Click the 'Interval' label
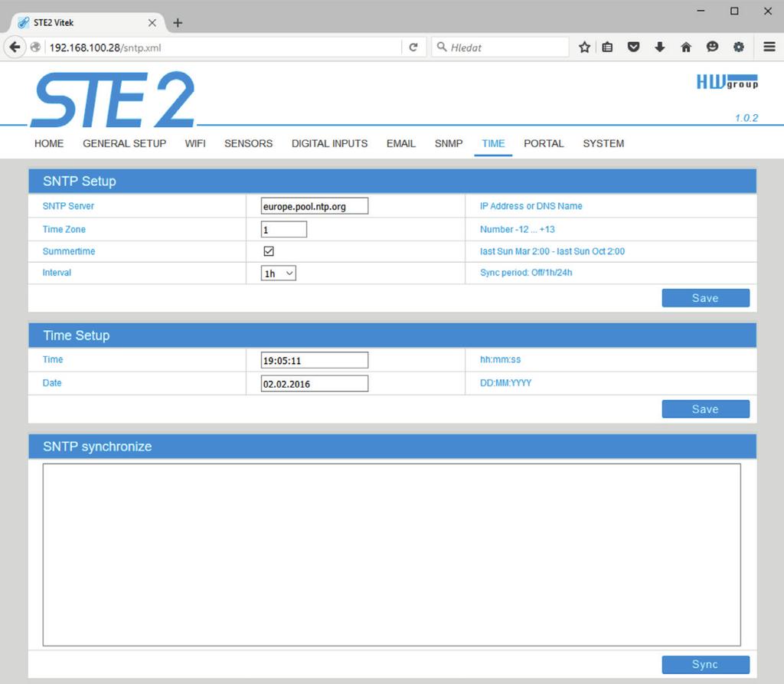Image resolution: width=784 pixels, height=684 pixels. (57, 273)
